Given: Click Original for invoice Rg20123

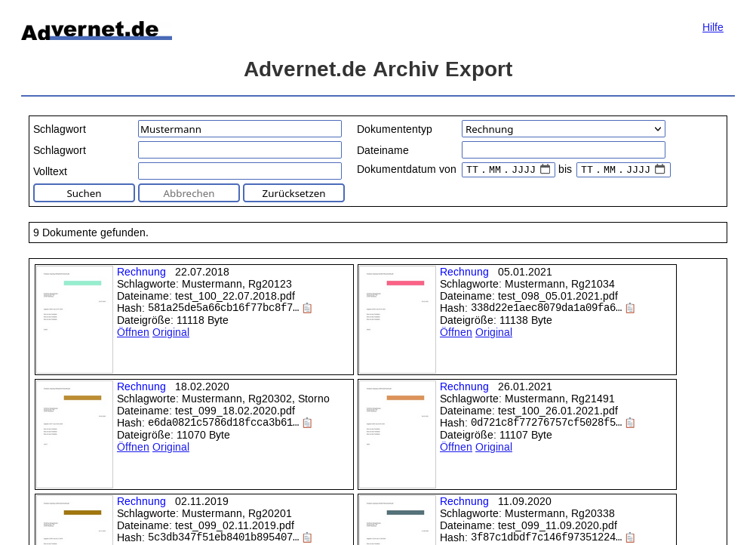Looking at the screenshot, I should 171,332.
